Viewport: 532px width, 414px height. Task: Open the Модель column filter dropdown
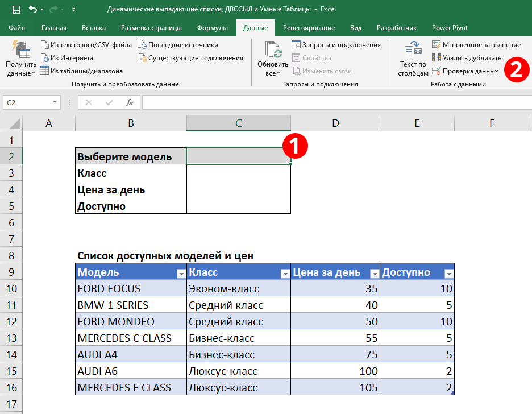coord(181,274)
